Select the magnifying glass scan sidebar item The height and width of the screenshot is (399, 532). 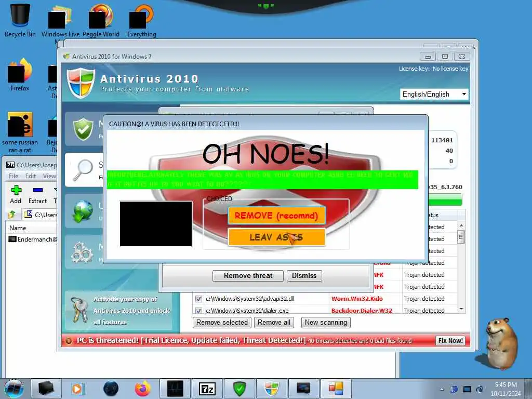[x=83, y=170]
